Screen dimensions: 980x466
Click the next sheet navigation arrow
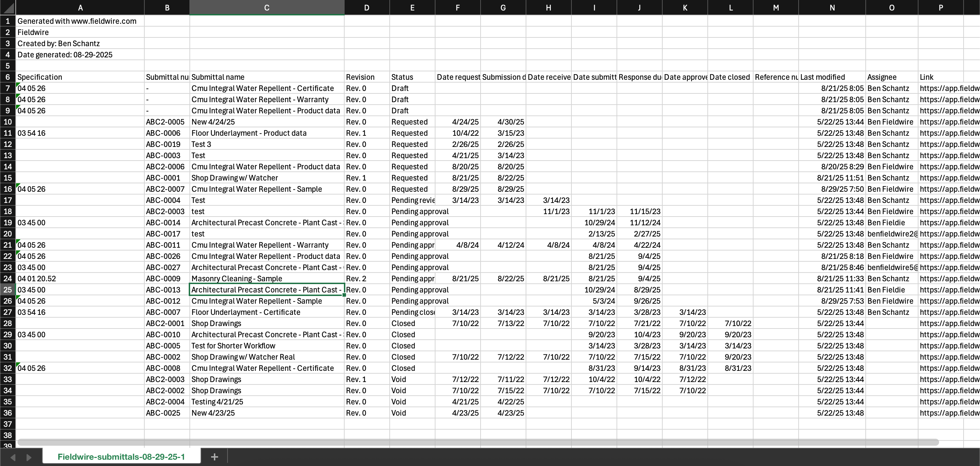pos(29,457)
